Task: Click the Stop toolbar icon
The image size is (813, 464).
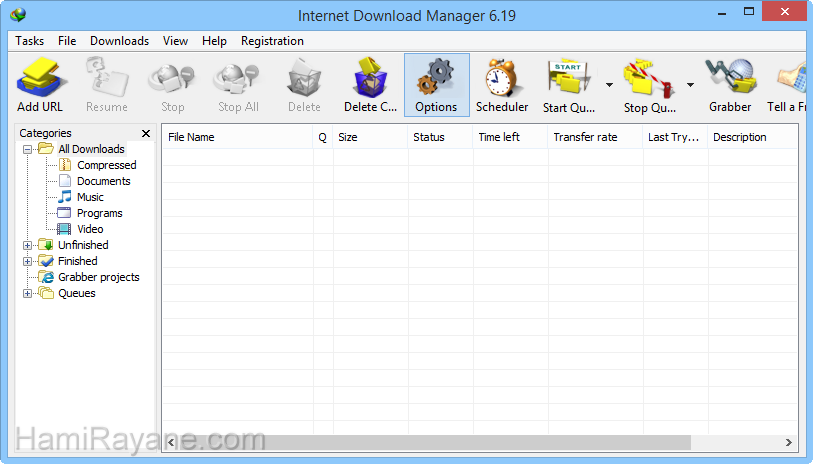Action: pos(172,79)
